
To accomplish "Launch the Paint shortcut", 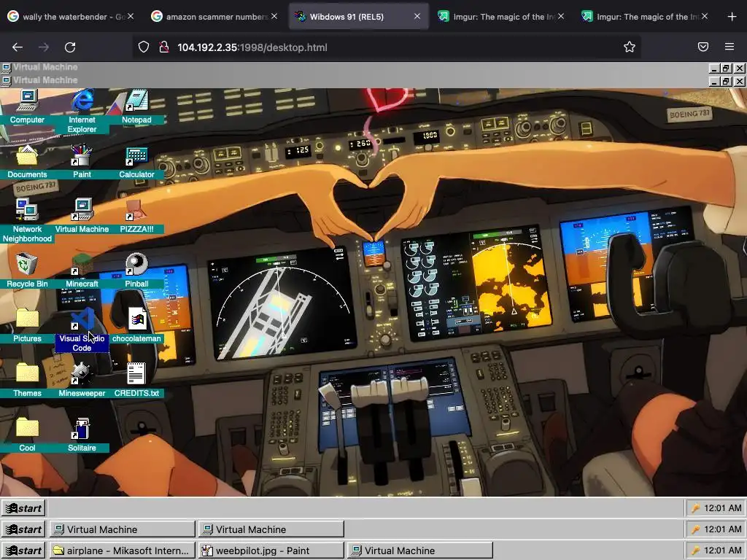I will (x=82, y=162).
